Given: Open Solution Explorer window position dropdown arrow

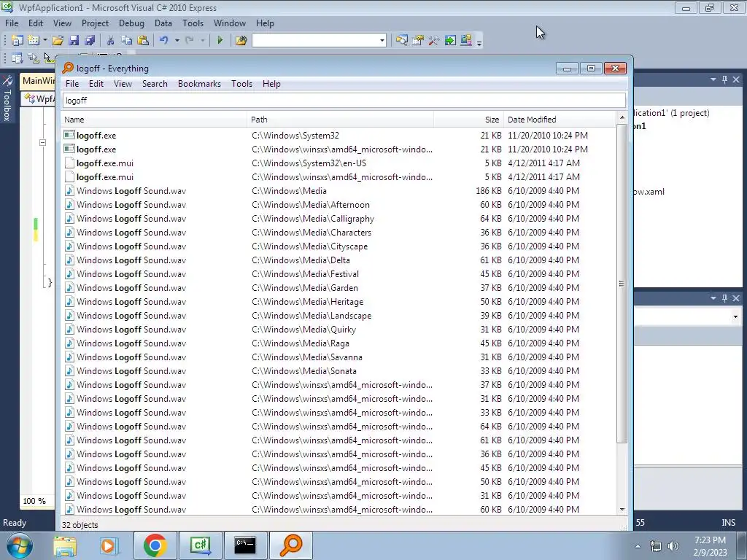Looking at the screenshot, I should pyautogui.click(x=713, y=79).
